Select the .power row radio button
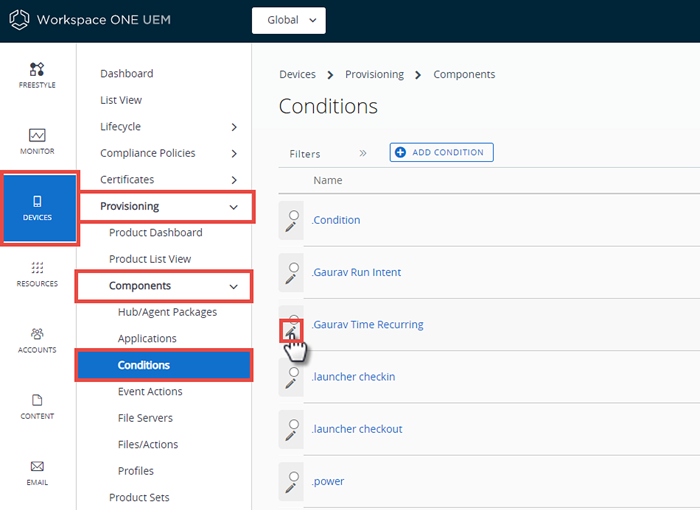The height and width of the screenshot is (510, 700). (294, 477)
